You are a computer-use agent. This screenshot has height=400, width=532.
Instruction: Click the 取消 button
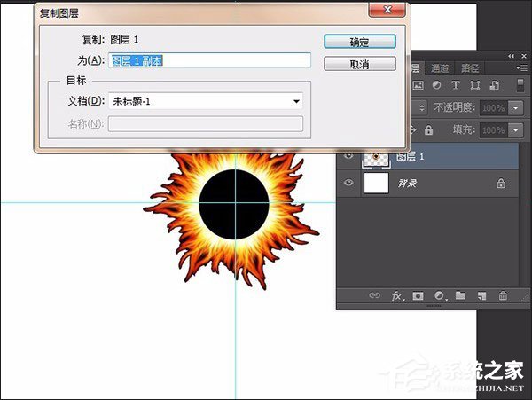[x=359, y=64]
